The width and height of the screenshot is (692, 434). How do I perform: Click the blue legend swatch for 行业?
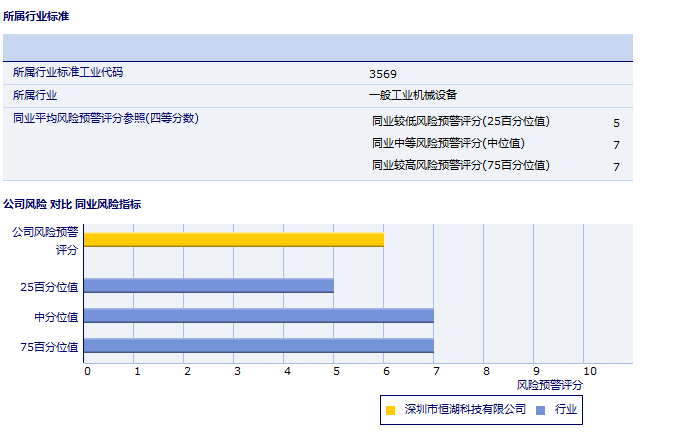[540, 409]
